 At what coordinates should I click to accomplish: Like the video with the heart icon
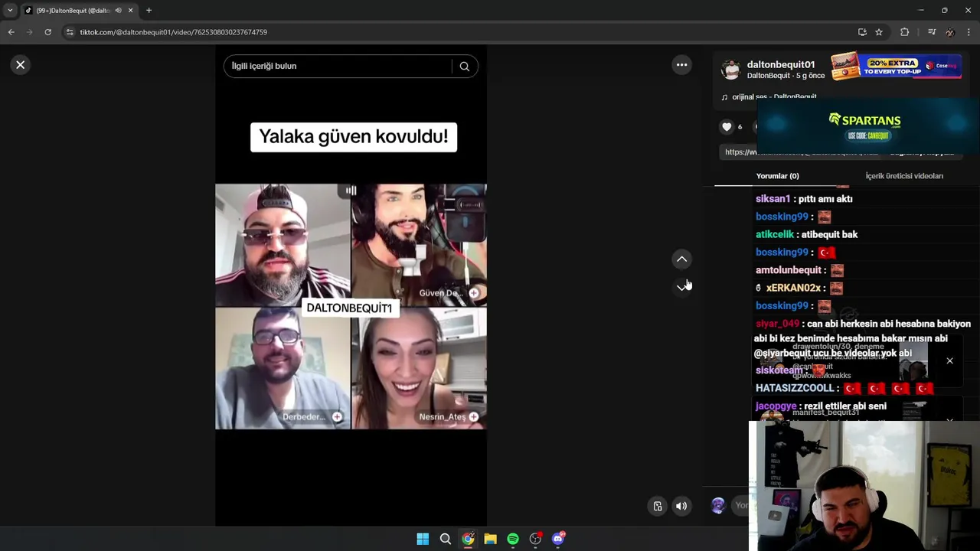click(727, 127)
